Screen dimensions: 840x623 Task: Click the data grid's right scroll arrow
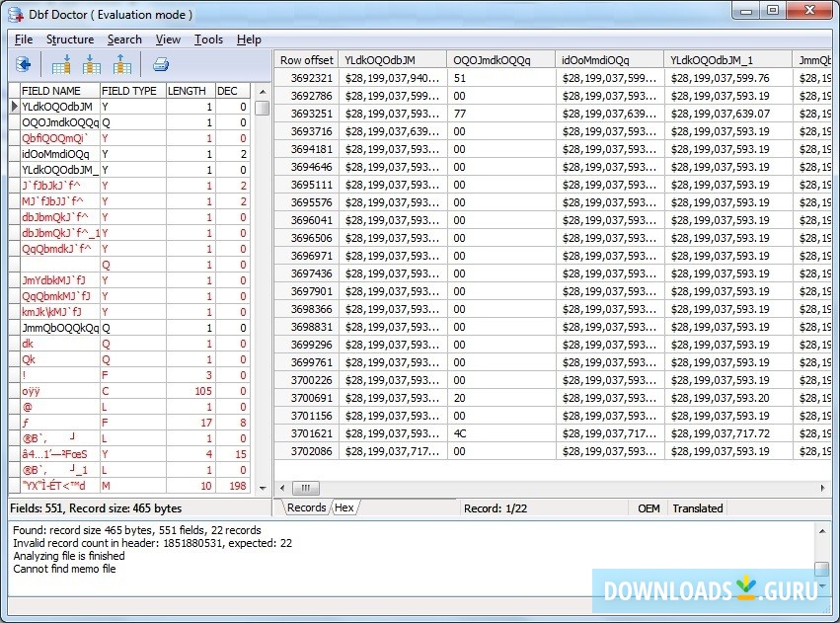tap(823, 488)
